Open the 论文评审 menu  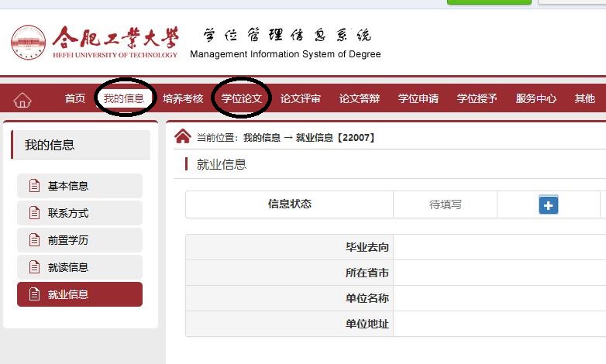click(301, 99)
